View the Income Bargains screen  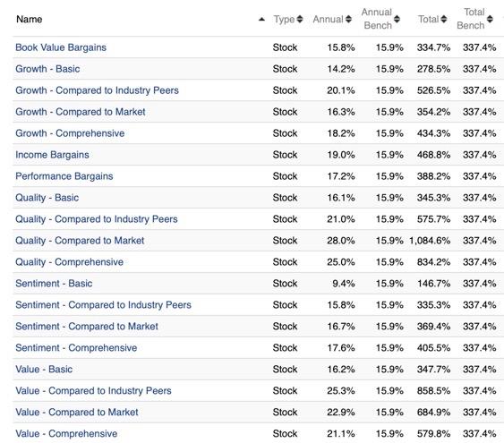pos(52,155)
